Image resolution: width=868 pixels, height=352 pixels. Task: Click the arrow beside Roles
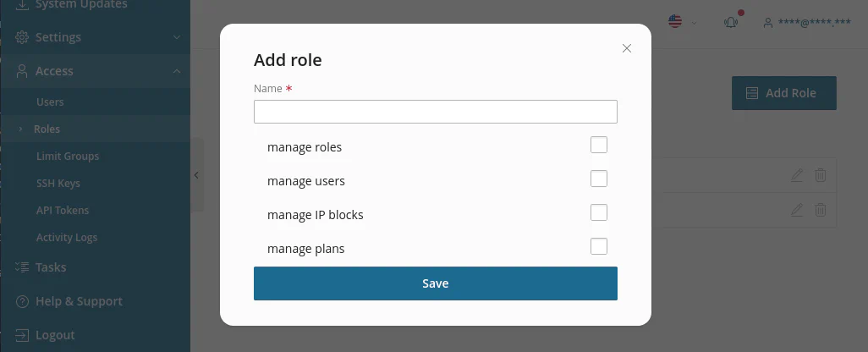tap(20, 129)
